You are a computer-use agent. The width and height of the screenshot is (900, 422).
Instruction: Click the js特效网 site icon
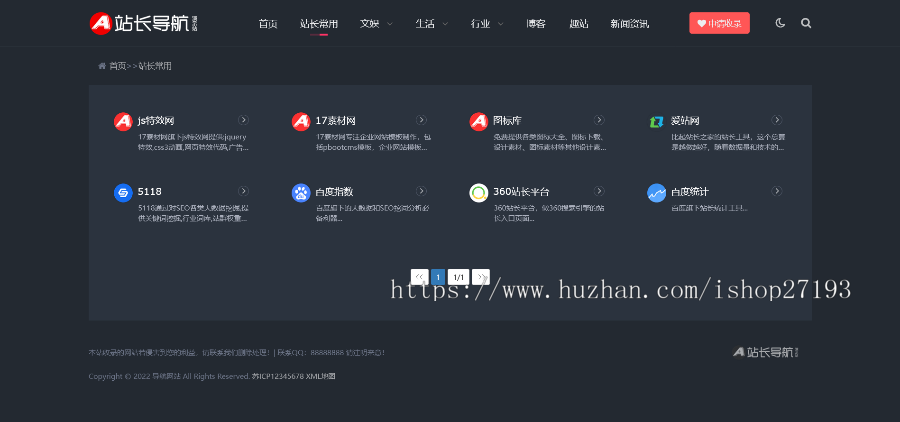point(123,121)
